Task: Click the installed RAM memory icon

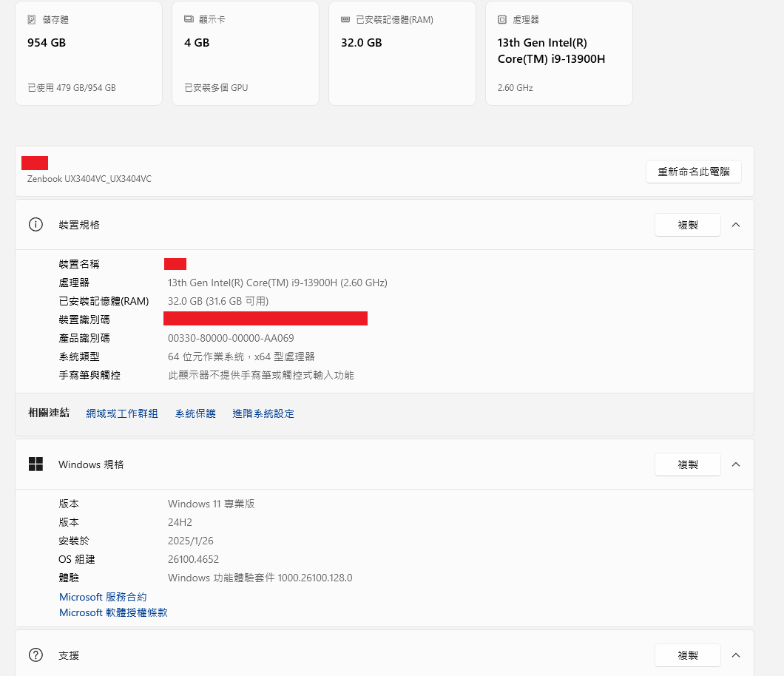Action: click(x=345, y=19)
